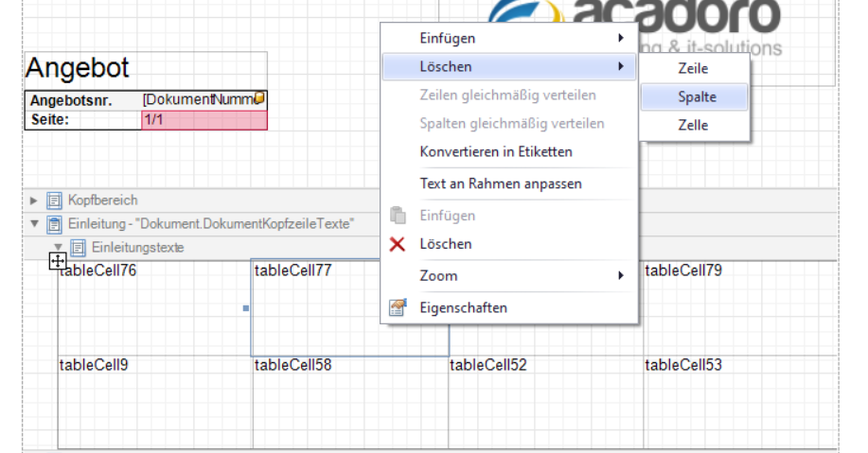This screenshot has width=868, height=453.
Task: Choose Spalte in the Löschen submenu
Action: [x=697, y=96]
